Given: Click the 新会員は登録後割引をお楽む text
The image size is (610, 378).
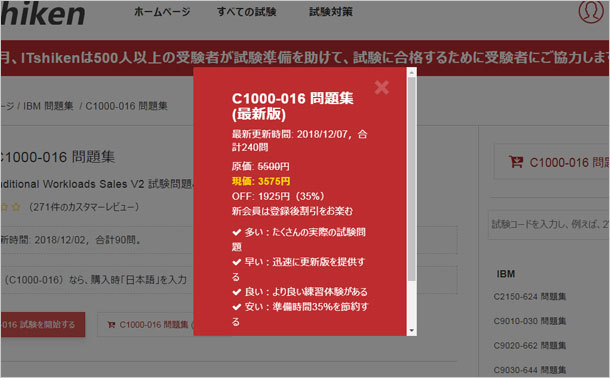Looking at the screenshot, I should tap(292, 211).
